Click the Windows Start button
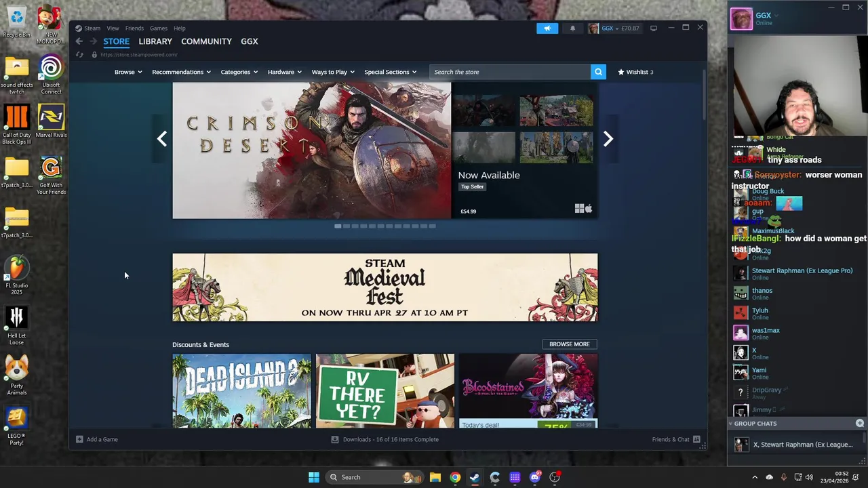The image size is (868, 488). coord(314,477)
